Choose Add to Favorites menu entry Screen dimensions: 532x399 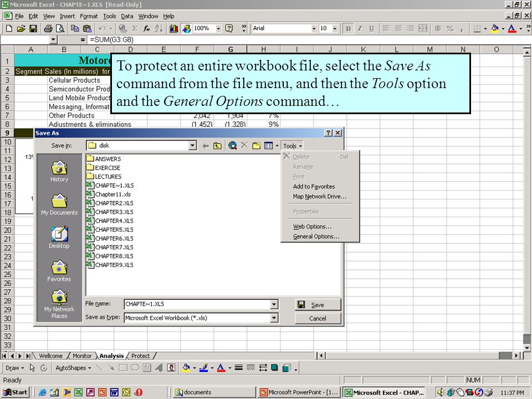(x=314, y=187)
